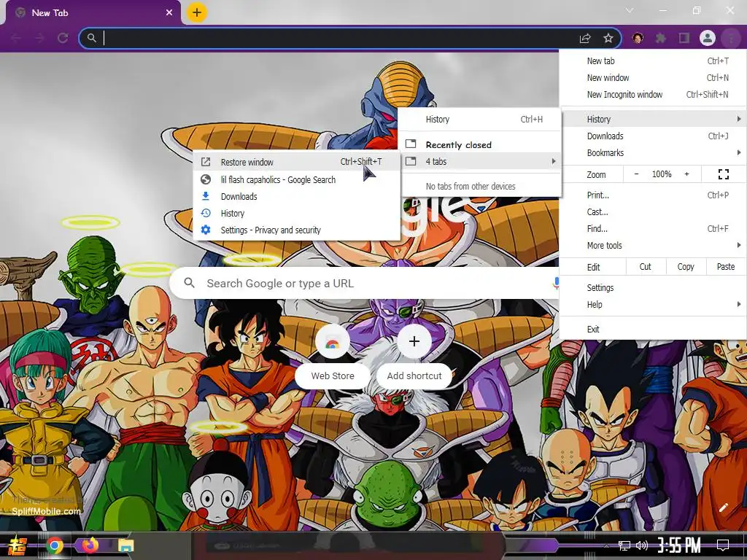The height and width of the screenshot is (560, 747).
Task: Open the notification center icon
Action: click(x=723, y=545)
